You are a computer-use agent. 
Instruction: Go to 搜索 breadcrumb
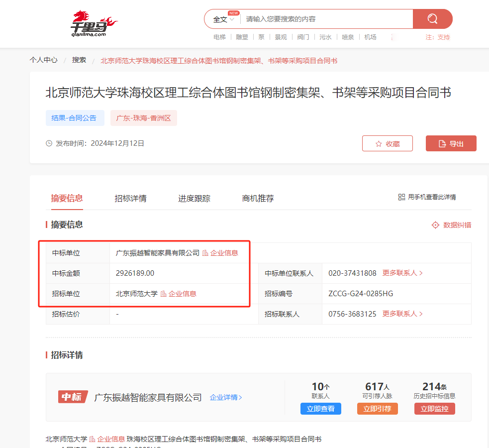click(79, 60)
